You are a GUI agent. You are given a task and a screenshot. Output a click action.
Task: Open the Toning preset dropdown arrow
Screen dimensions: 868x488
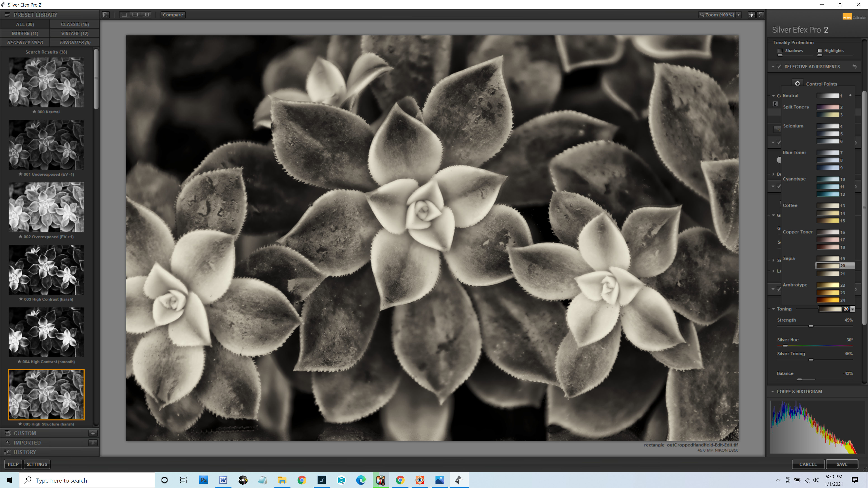click(852, 309)
